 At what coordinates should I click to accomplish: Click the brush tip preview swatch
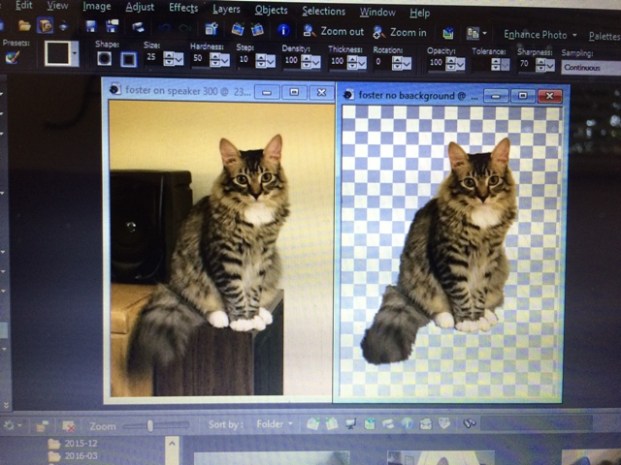point(59,54)
